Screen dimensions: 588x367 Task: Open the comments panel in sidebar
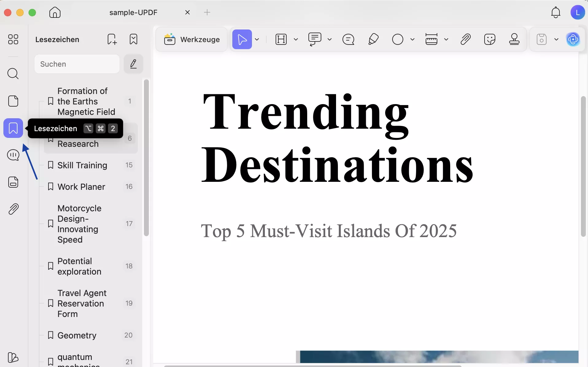click(x=13, y=155)
